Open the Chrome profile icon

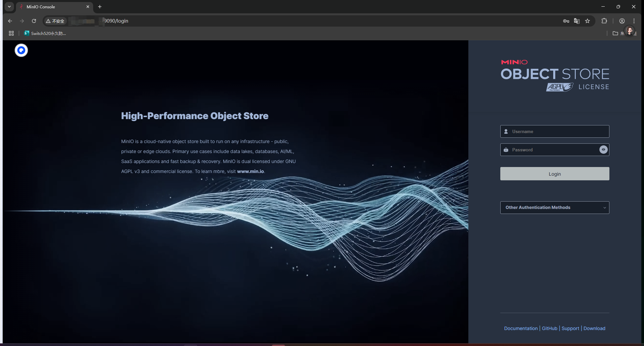point(622,21)
